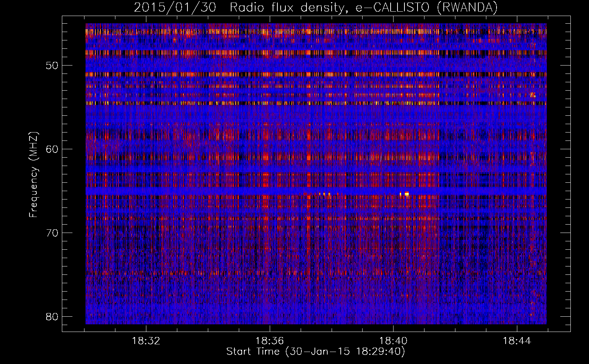
Task: Click the solid blue band at 65 MHz
Action: [x=218, y=191]
